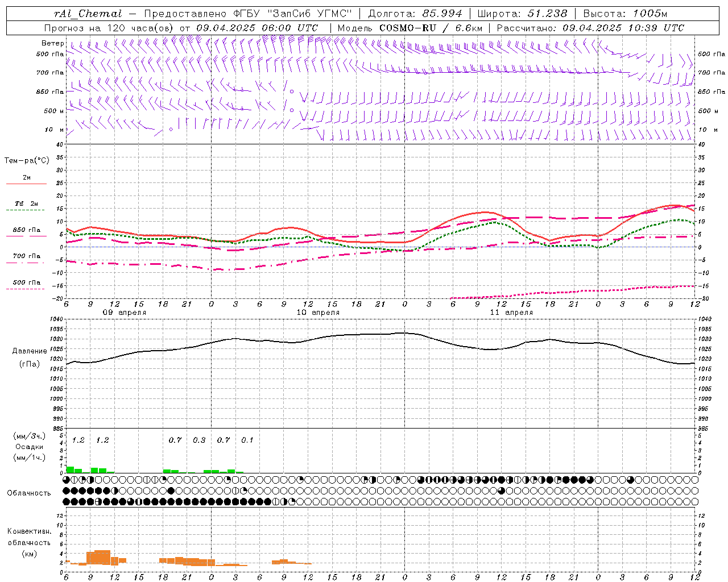Click the forecast start time "09.04.2025 06:00 UTC"

257,28
